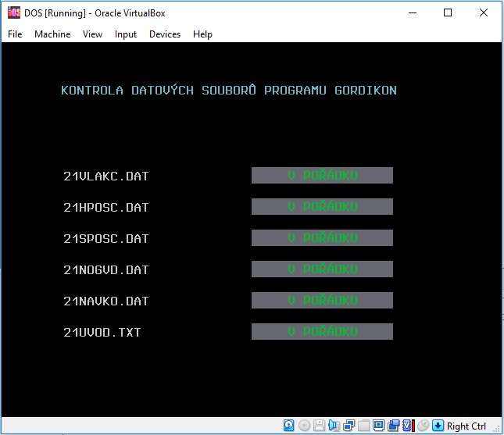Click the optical disc drive status icon

pos(304,426)
